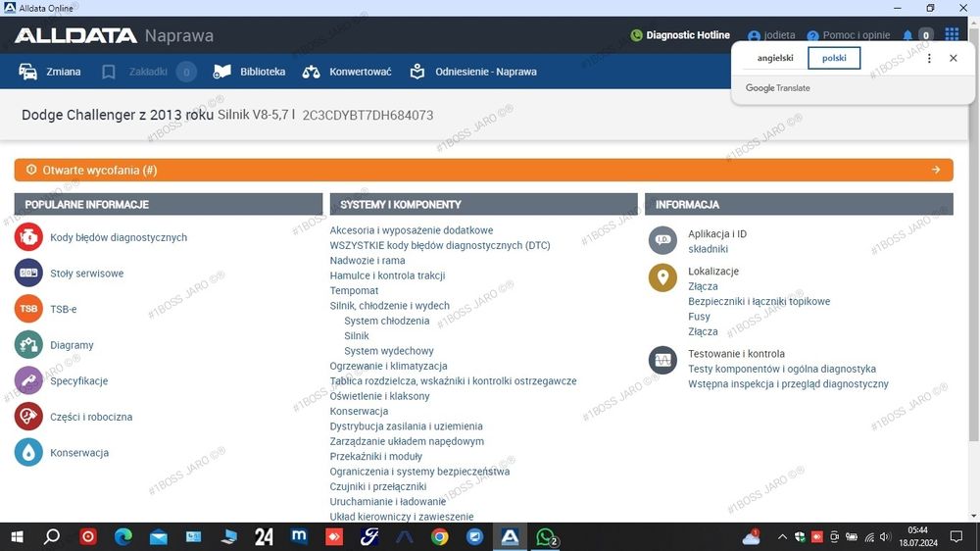Click the Stoły serwisowe dark blue icon
Viewport: 980px width, 551px height.
(x=28, y=273)
